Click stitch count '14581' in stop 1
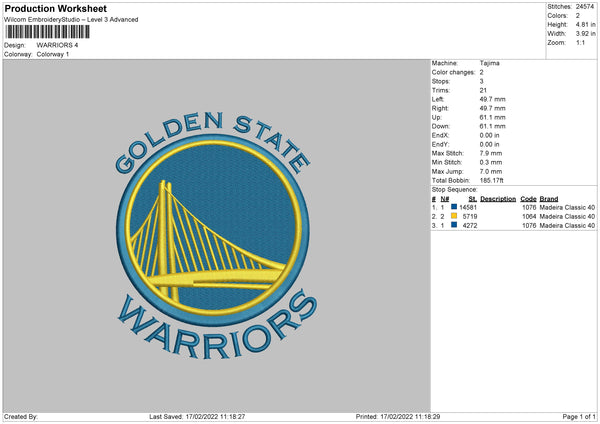Image resolution: width=600 pixels, height=424 pixels. [x=468, y=207]
